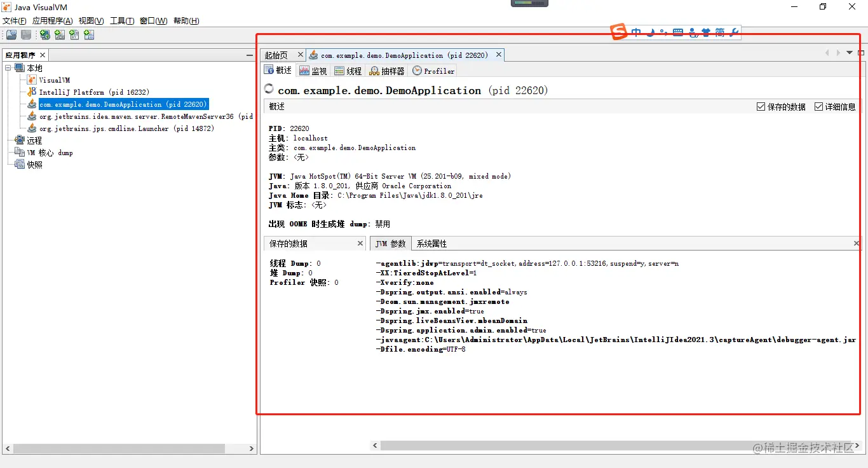Open the 应用程序(A) menu

(52, 21)
